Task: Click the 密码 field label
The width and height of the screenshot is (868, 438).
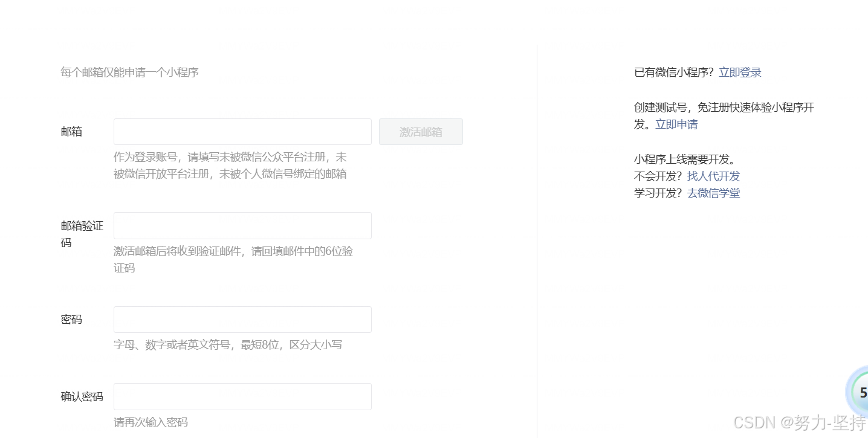Action: (71, 319)
